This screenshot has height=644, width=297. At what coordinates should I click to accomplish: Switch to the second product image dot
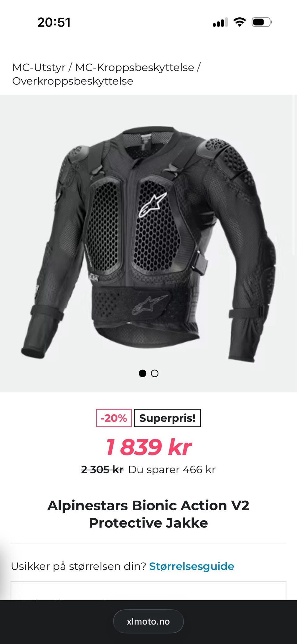tap(155, 373)
